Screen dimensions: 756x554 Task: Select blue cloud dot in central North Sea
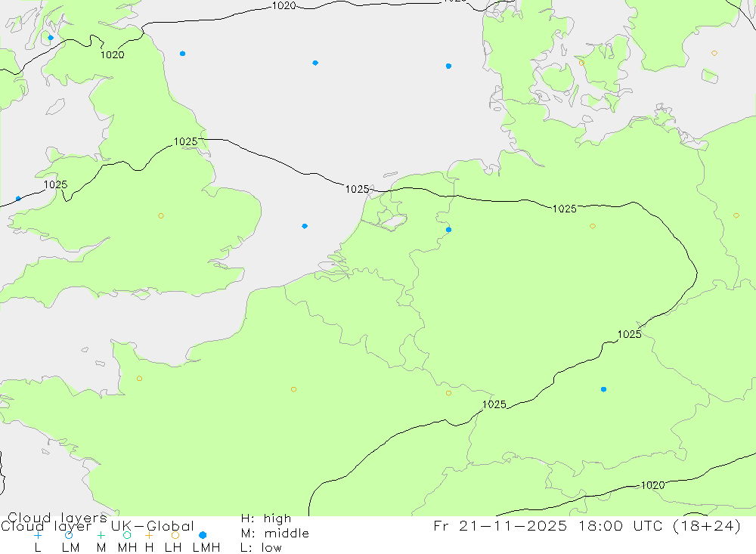[x=314, y=63]
